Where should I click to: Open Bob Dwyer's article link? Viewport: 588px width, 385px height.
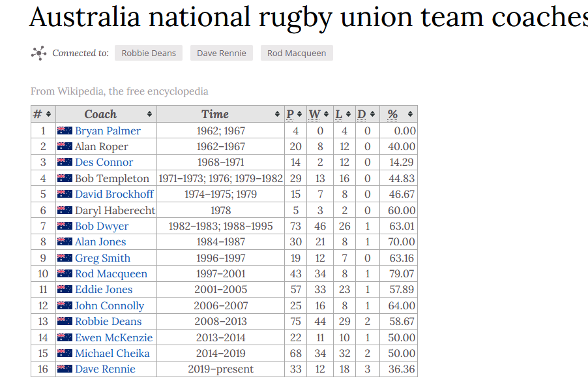point(102,226)
